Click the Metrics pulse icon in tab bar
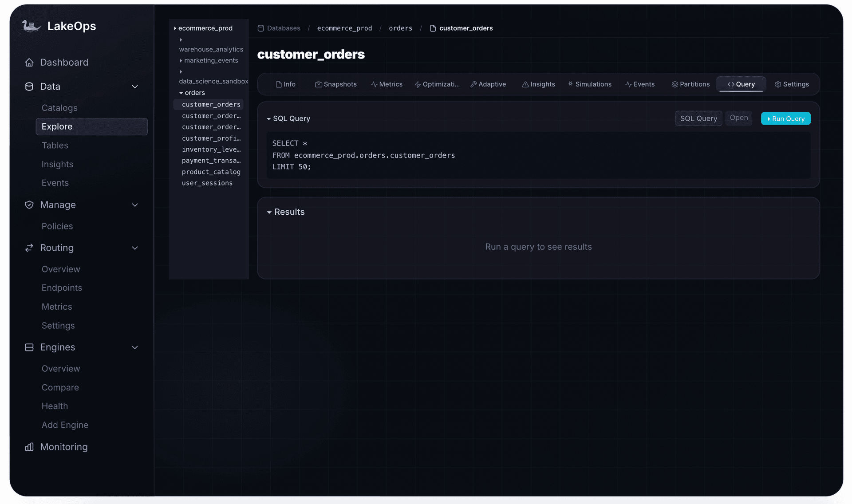This screenshot has height=504, width=852. click(374, 84)
